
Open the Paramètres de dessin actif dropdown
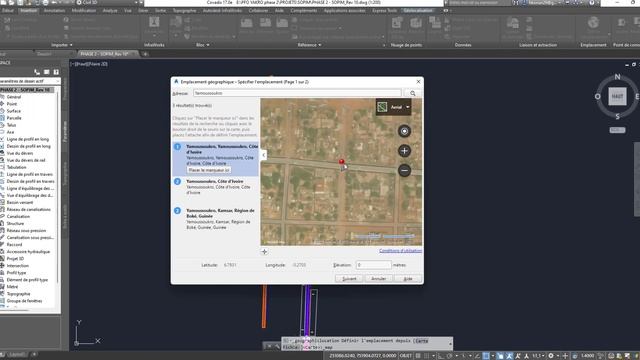[29, 81]
